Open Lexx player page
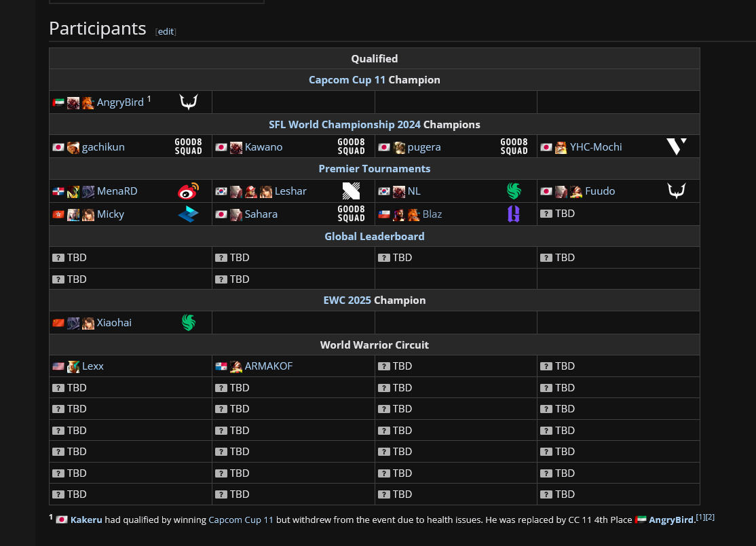Screen dimensions: 756x546 [x=93, y=366]
